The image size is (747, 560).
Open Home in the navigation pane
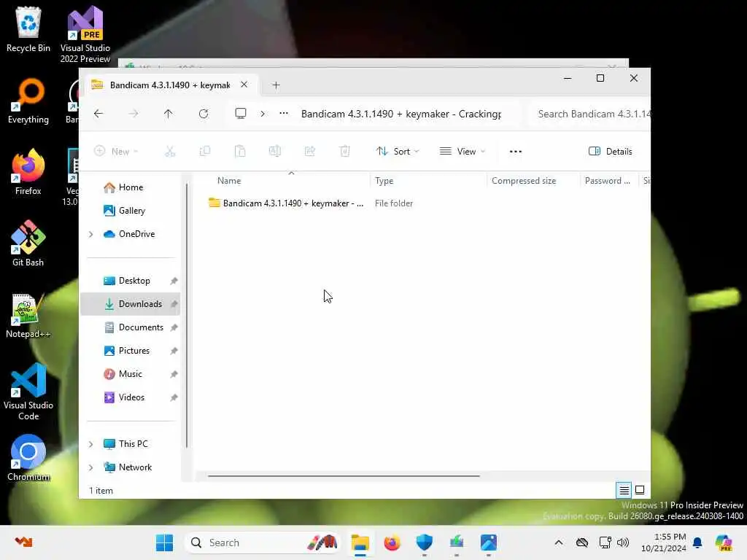pos(131,187)
